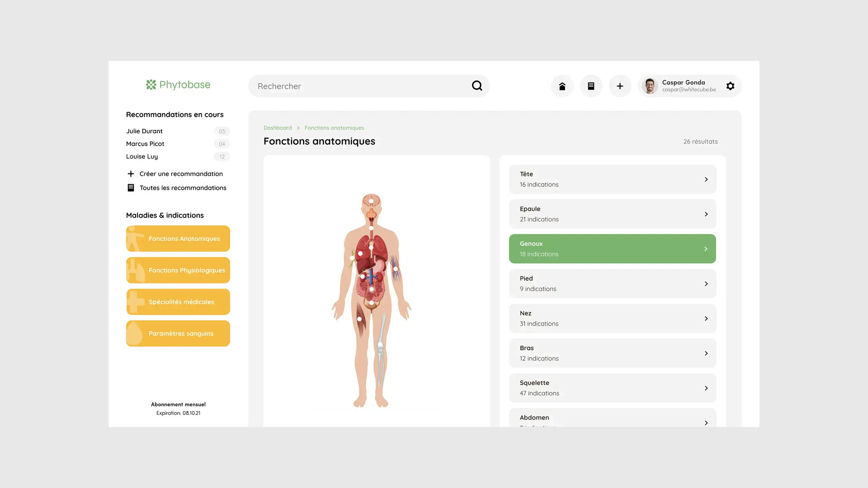Open Paramètres sanguins category

click(x=178, y=333)
